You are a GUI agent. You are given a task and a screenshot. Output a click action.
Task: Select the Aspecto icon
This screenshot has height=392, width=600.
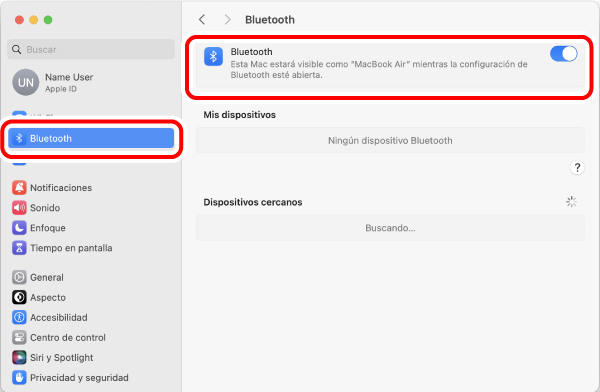19,297
